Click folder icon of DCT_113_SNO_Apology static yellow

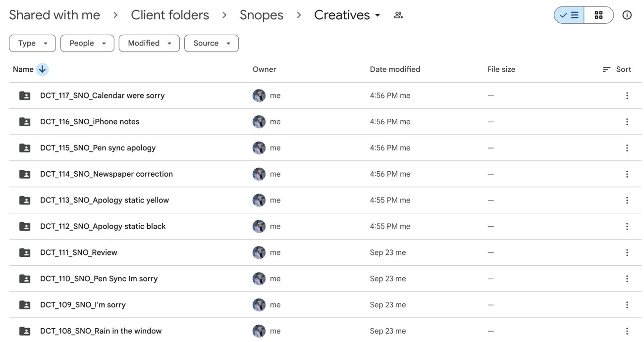point(25,200)
